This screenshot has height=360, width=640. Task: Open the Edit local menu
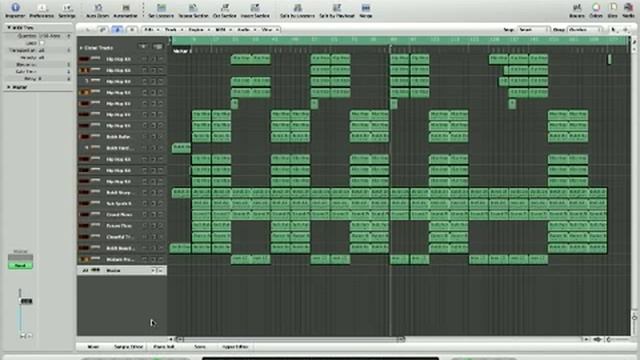pyautogui.click(x=151, y=29)
